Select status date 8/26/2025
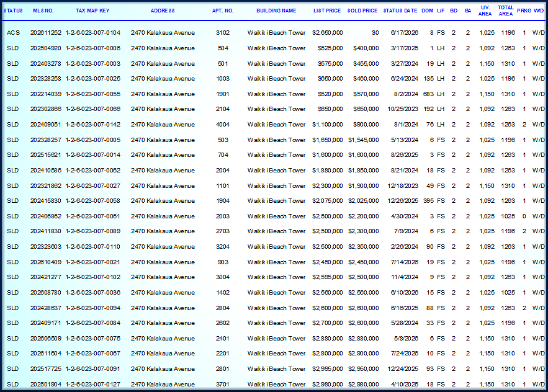 point(405,155)
